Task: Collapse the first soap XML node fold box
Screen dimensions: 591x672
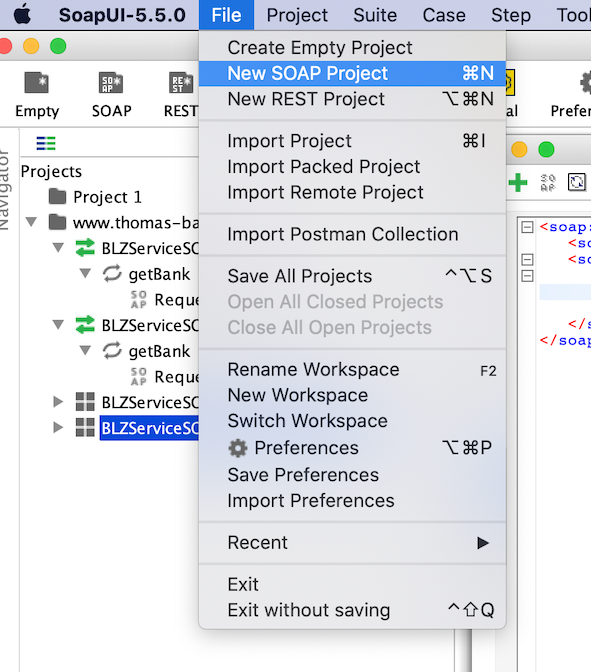Action: [x=527, y=227]
